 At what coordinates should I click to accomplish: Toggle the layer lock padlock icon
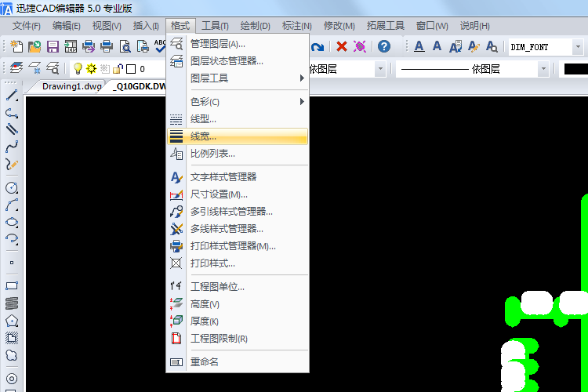pyautogui.click(x=118, y=69)
